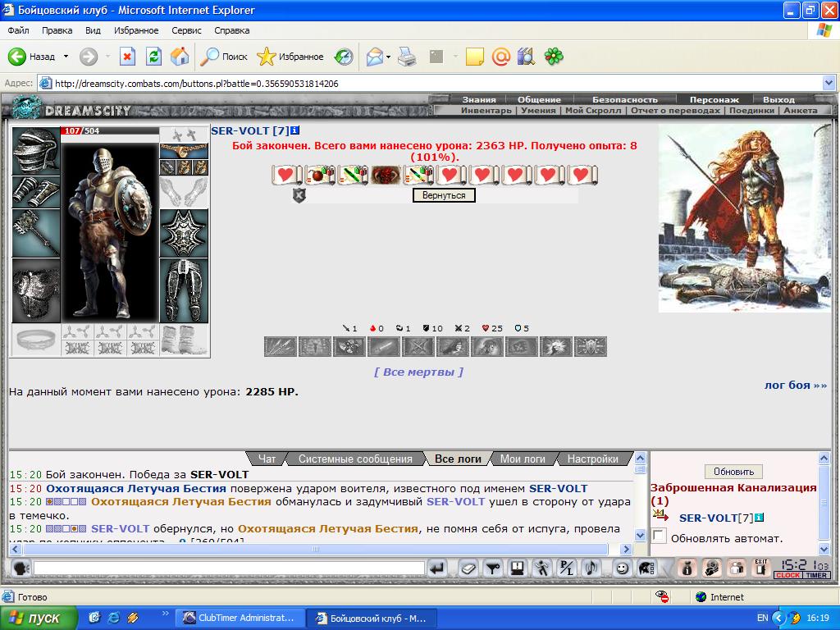The height and width of the screenshot is (630, 840).
Task: Open the Инвентарь link
Action: coord(486,111)
